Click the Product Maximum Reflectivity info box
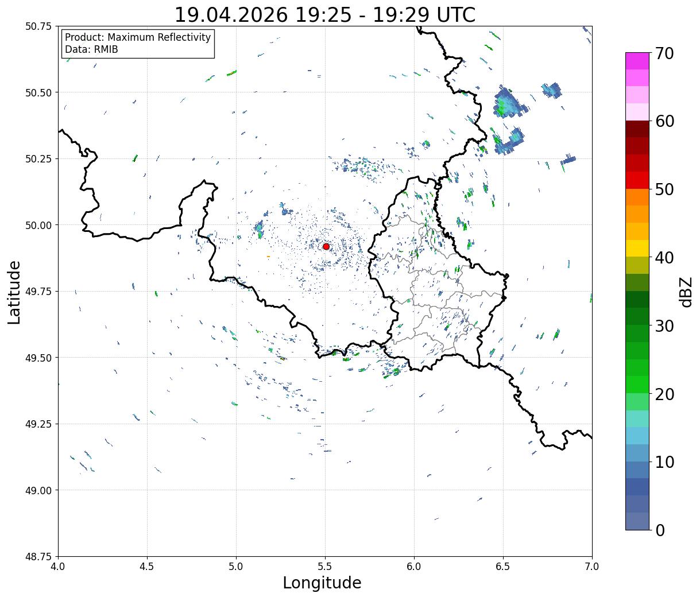 point(138,44)
